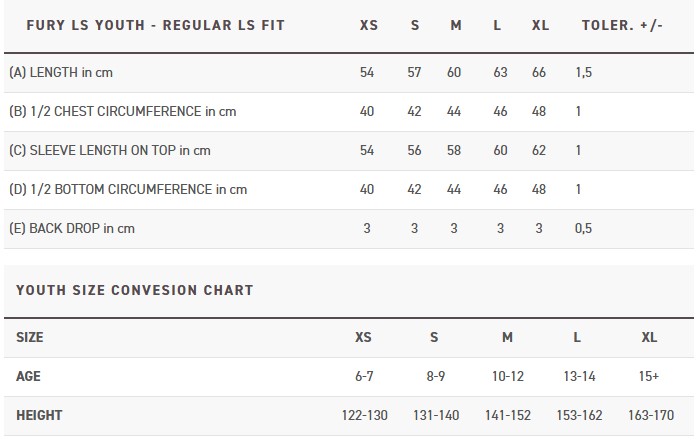696x444 pixels.
Task: Click the height range 141-152
Action: [508, 415]
